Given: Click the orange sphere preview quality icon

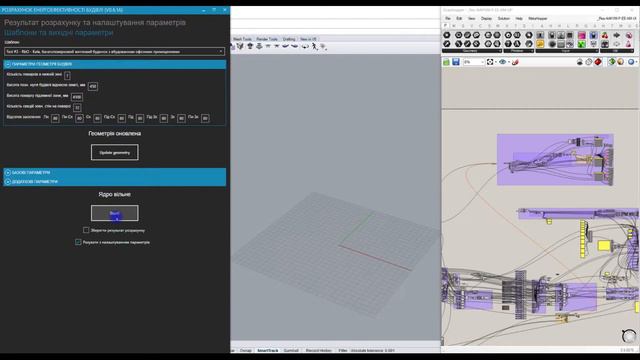Looking at the screenshot, I should click(620, 62).
